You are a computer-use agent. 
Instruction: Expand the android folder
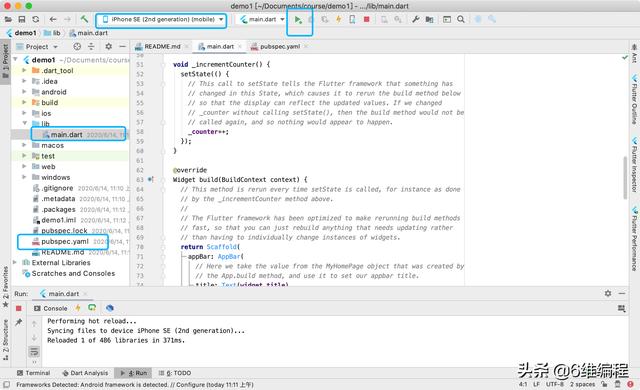click(x=24, y=92)
